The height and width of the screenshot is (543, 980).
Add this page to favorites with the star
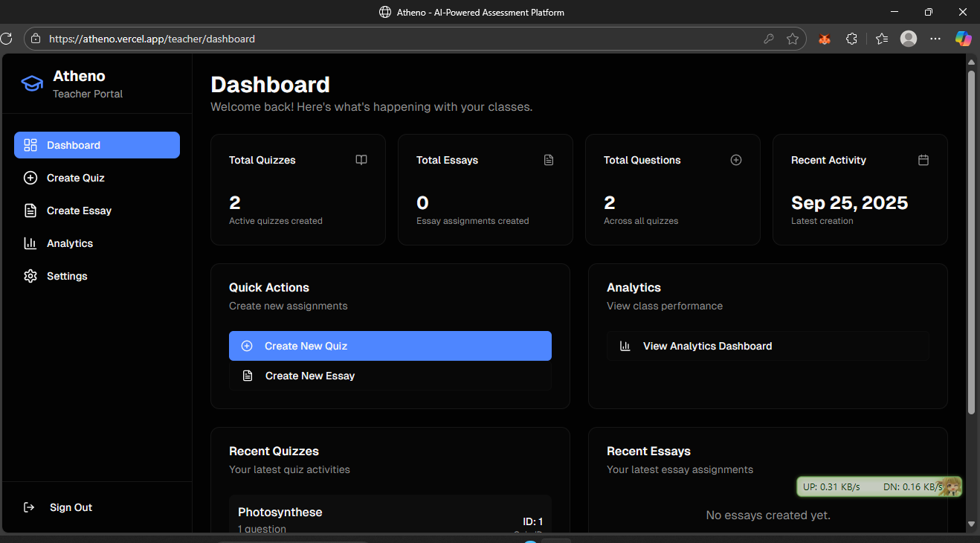[x=793, y=39]
